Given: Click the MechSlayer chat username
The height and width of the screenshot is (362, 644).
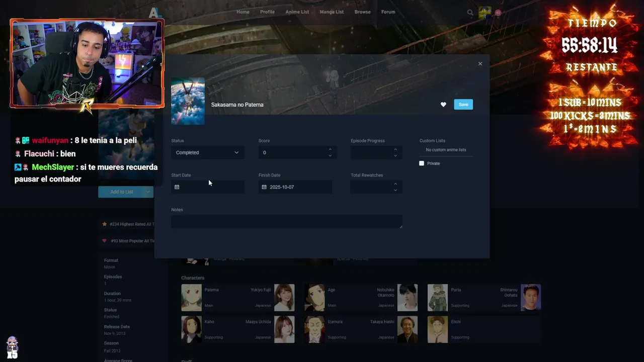Looking at the screenshot, I should (53, 167).
